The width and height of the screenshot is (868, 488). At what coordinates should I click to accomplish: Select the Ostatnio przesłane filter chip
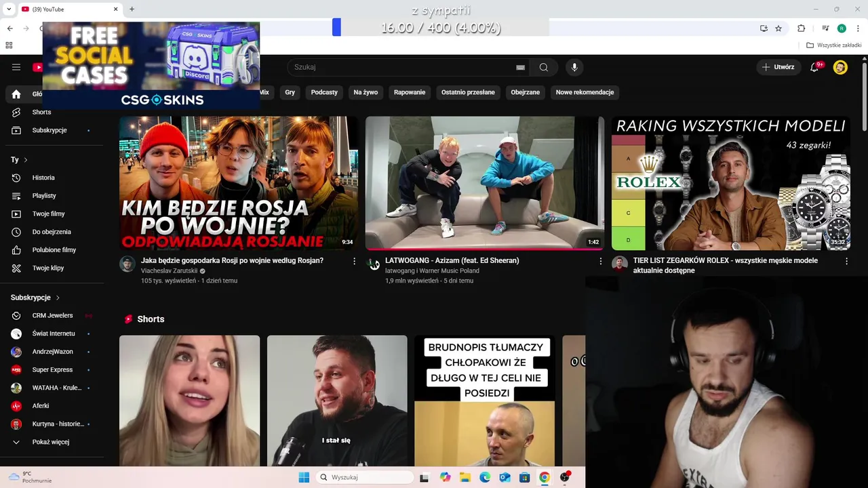tap(468, 92)
